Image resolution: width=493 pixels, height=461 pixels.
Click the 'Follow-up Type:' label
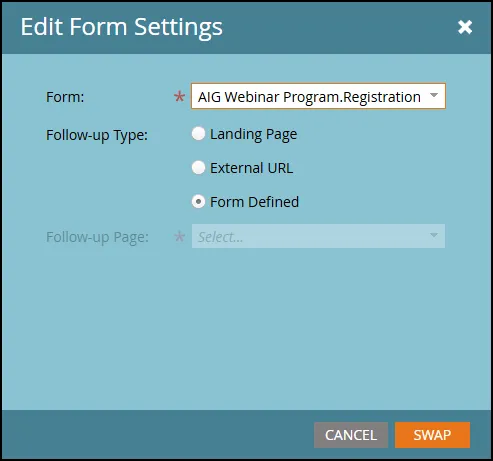pos(97,135)
